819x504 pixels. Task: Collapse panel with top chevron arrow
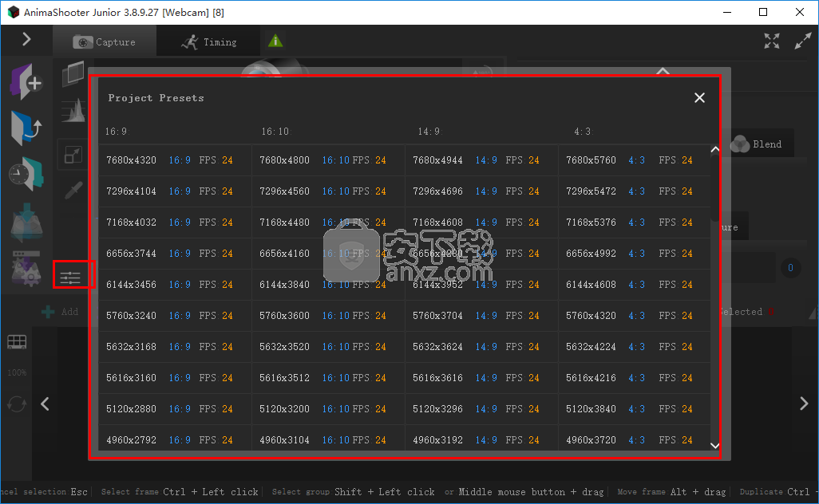(x=663, y=71)
